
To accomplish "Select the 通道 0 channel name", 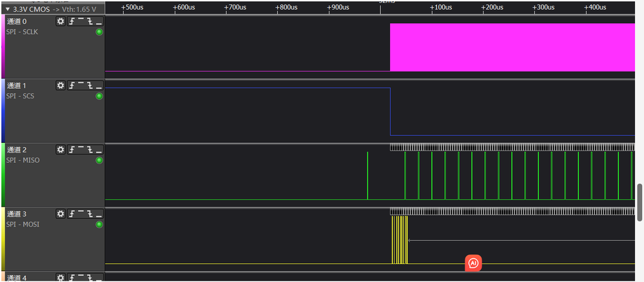I will (16, 21).
